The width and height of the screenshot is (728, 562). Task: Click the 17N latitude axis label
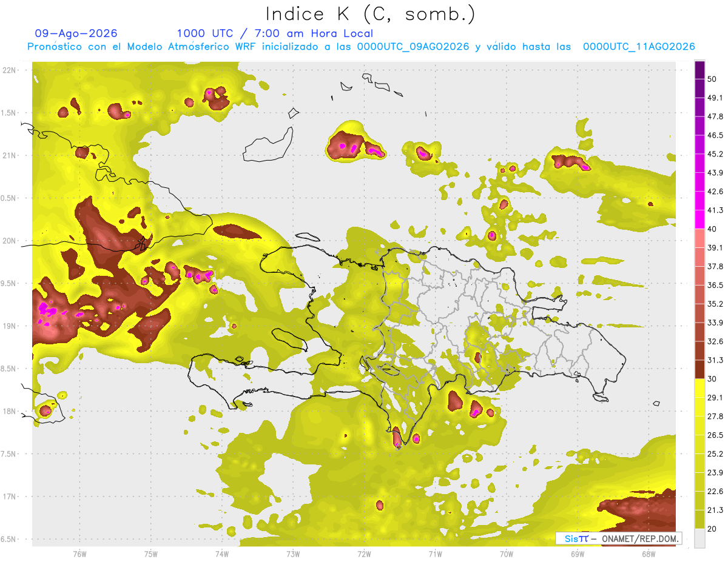click(9, 497)
